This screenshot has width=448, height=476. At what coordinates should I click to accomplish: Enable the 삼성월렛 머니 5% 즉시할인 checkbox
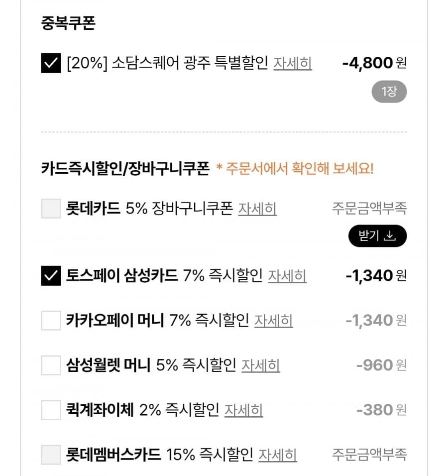[x=51, y=365]
